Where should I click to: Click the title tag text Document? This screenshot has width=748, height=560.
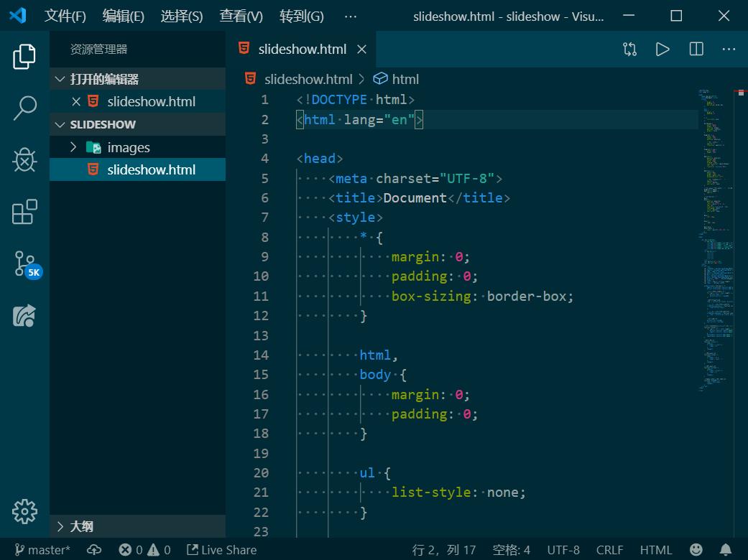(415, 197)
